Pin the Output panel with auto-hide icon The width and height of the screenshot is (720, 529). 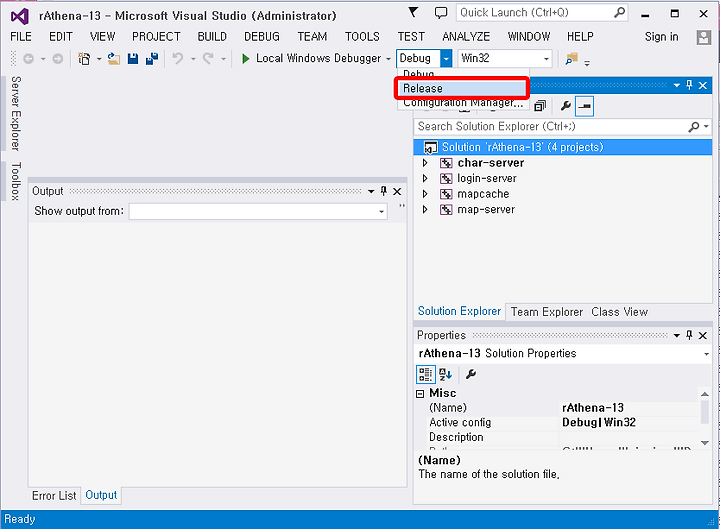click(384, 191)
